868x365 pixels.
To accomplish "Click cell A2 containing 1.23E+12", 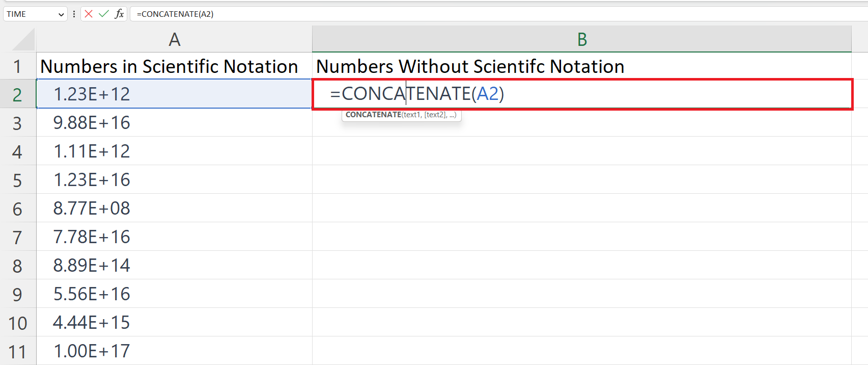I will pyautogui.click(x=174, y=94).
